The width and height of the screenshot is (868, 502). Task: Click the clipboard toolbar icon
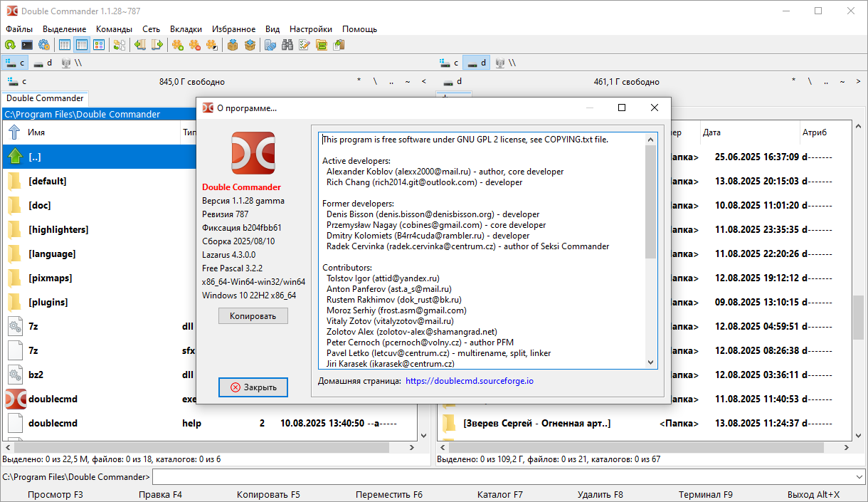coord(338,45)
